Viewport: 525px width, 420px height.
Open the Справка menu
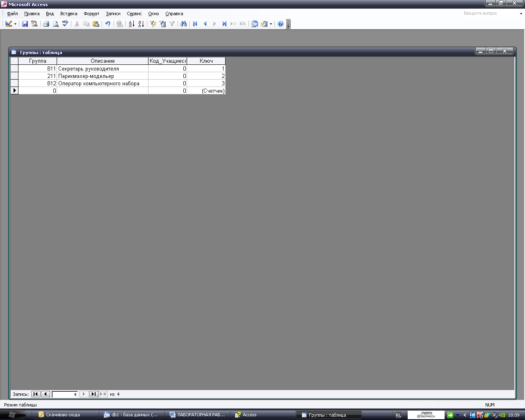point(174,14)
